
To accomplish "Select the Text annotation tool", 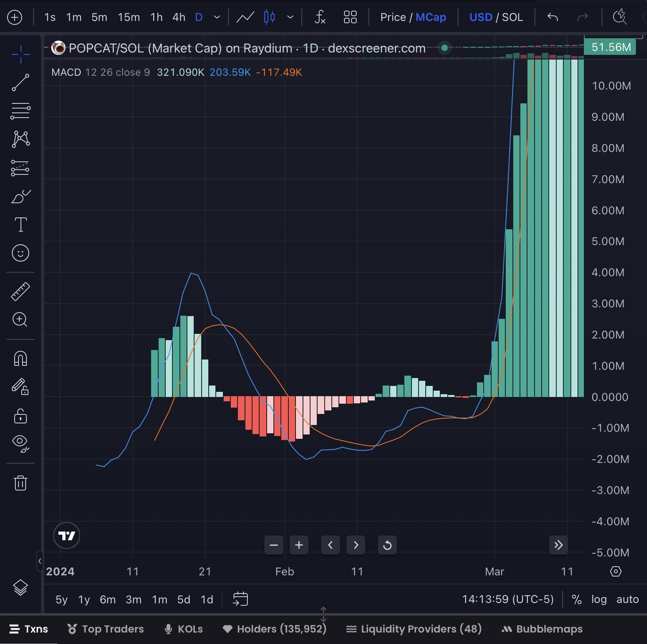I will (21, 225).
